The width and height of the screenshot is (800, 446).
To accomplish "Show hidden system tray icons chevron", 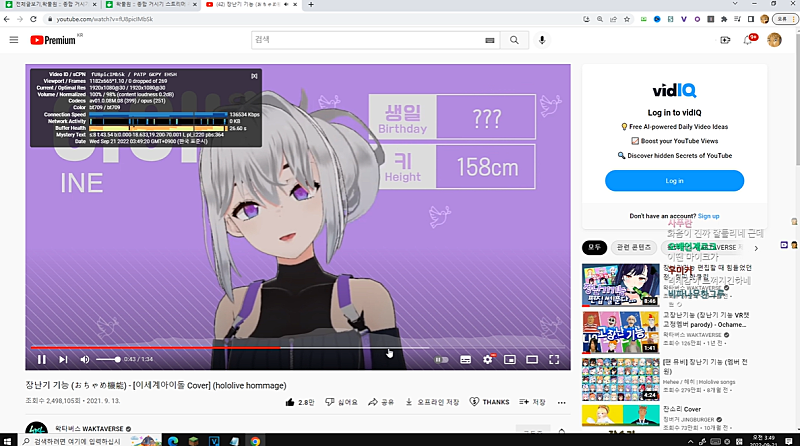I will tap(690, 441).
